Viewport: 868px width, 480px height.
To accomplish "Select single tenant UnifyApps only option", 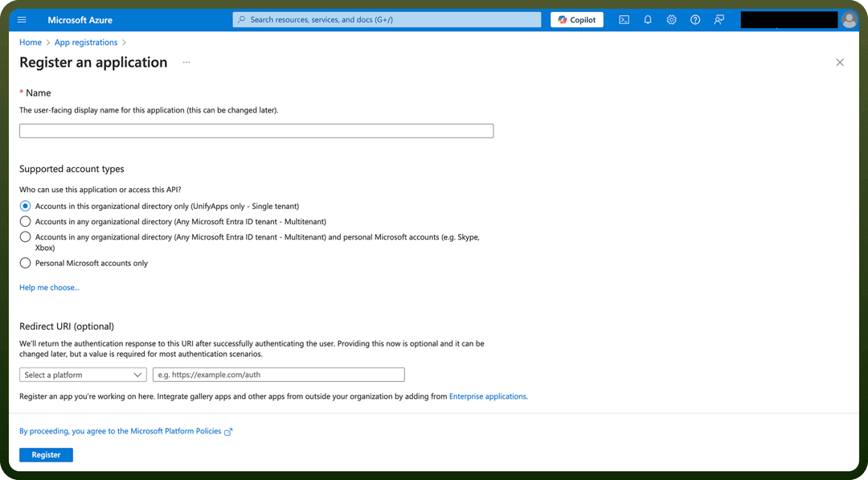I will (x=25, y=206).
